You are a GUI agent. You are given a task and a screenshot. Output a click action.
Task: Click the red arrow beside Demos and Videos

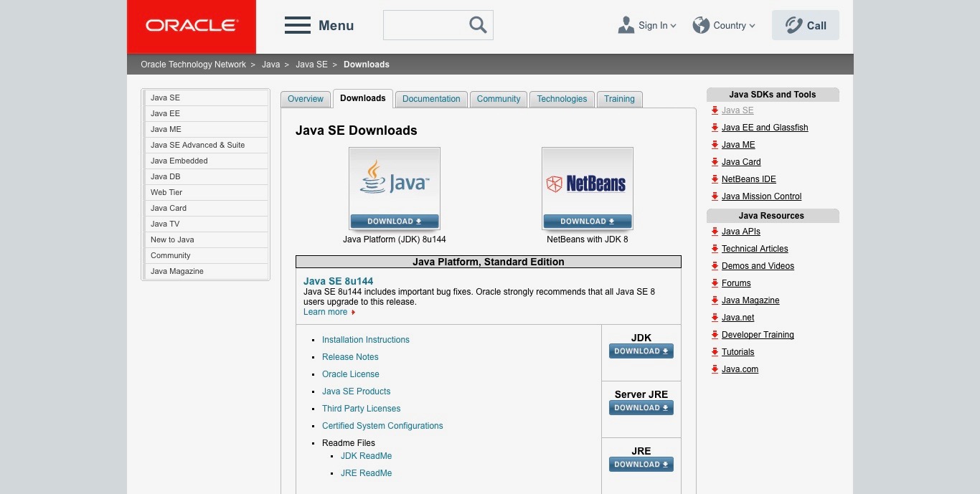coord(715,266)
